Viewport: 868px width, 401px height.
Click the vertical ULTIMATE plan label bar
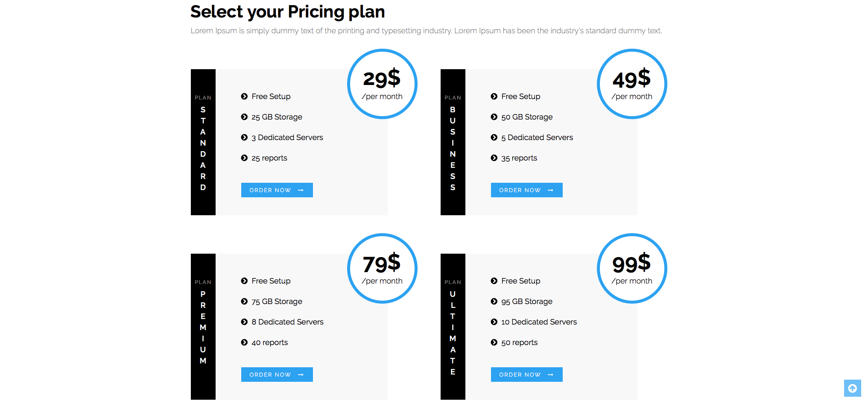pos(453,327)
